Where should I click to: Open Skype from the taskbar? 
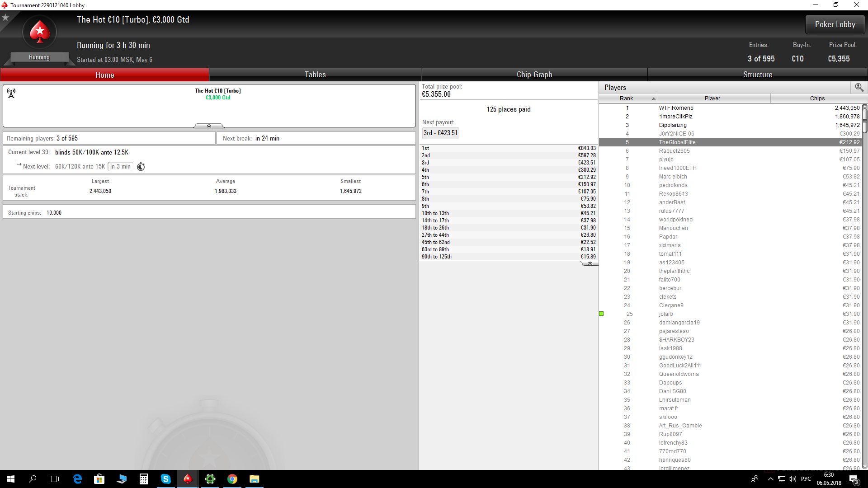pyautogui.click(x=166, y=479)
